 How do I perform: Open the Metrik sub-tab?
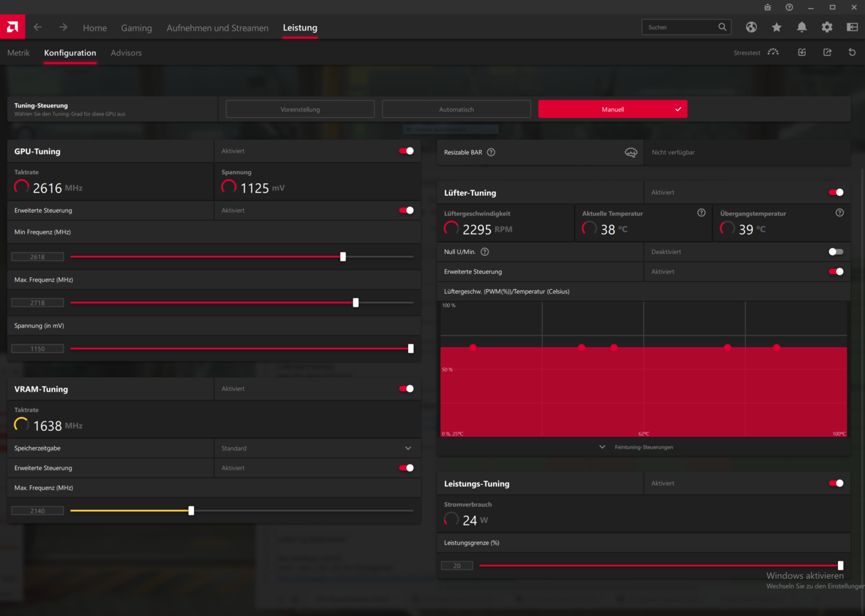tap(18, 53)
